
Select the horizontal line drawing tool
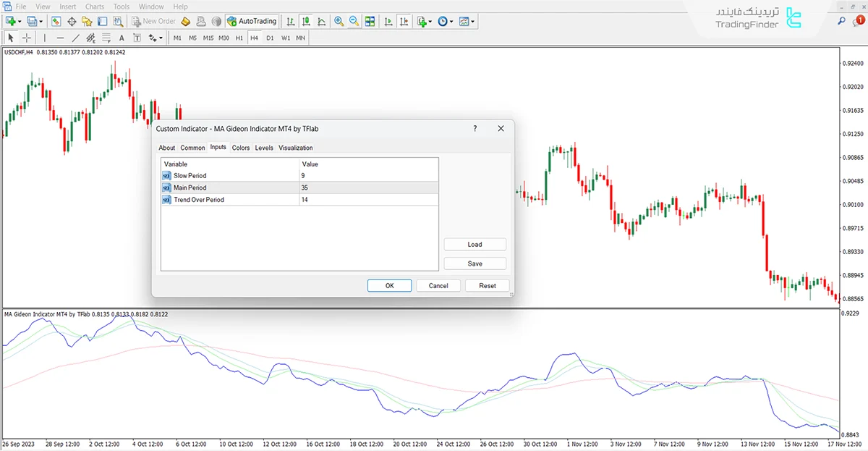pos(60,38)
